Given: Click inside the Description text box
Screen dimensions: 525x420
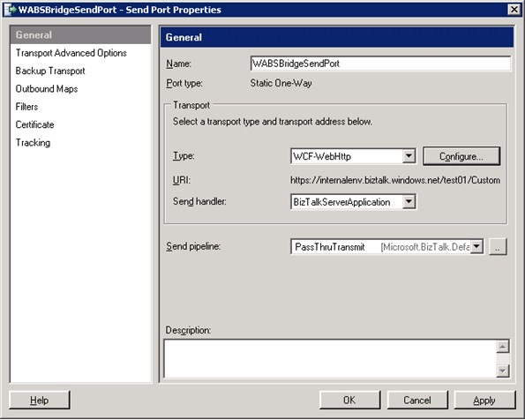Looking at the screenshot, I should pos(330,359).
